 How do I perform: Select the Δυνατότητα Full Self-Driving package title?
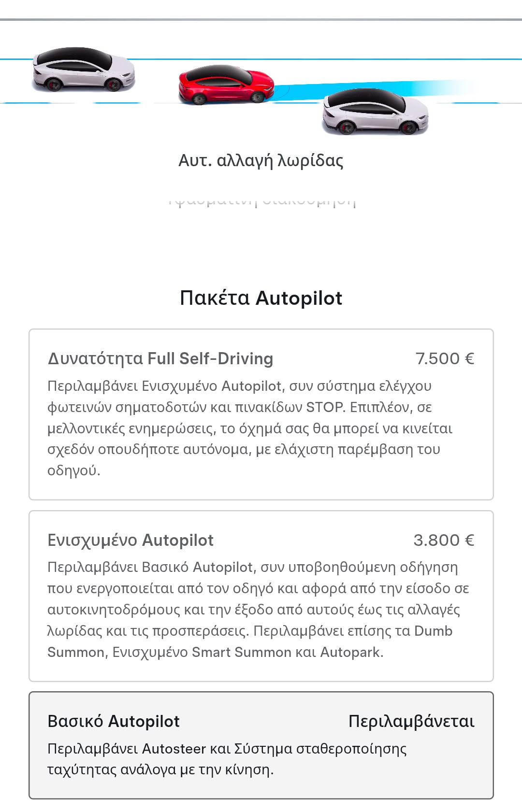coord(160,358)
